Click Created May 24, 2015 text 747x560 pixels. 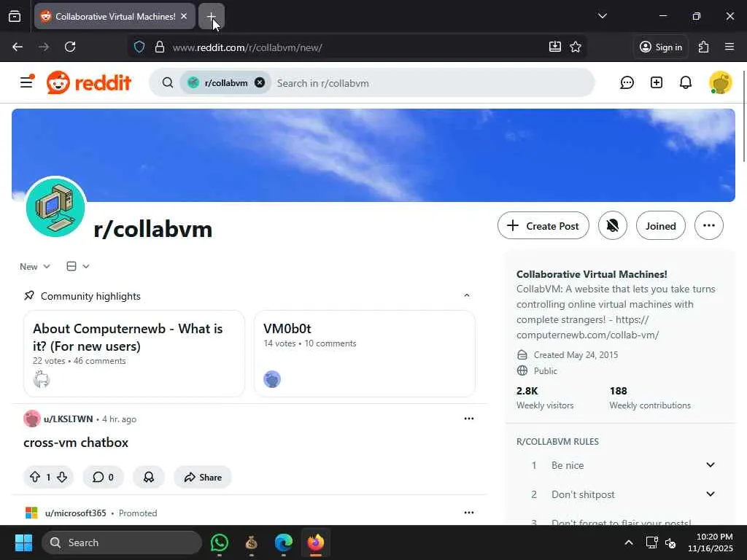point(576,355)
